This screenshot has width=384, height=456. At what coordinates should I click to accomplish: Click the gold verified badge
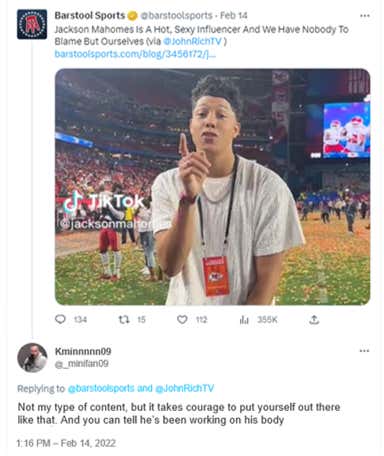133,16
